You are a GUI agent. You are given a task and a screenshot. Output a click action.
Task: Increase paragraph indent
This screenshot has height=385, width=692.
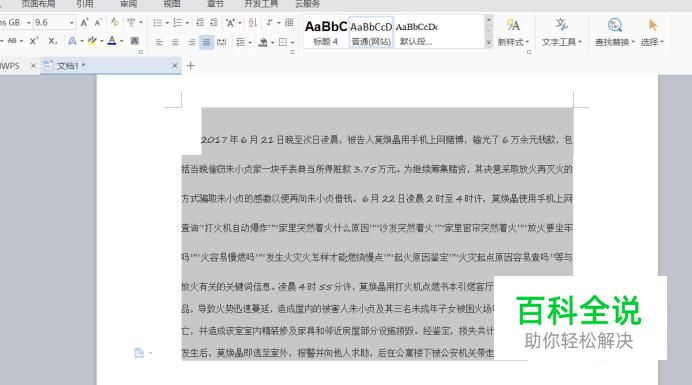point(214,23)
